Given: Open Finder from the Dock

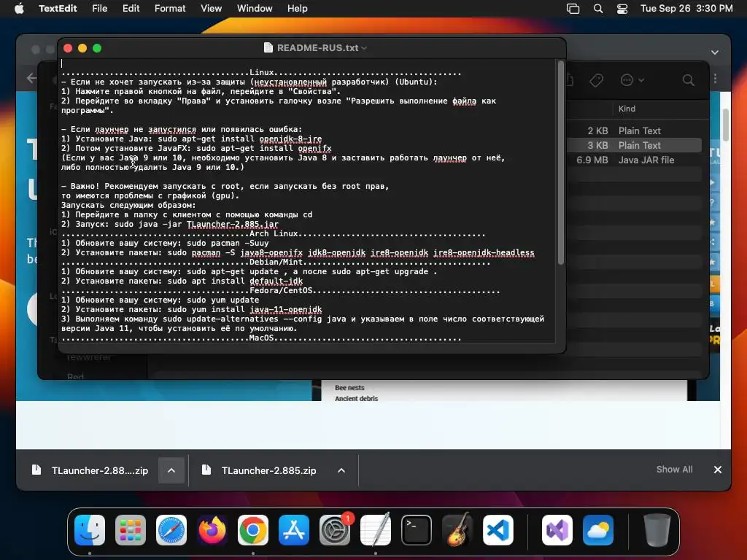Looking at the screenshot, I should coord(90,530).
